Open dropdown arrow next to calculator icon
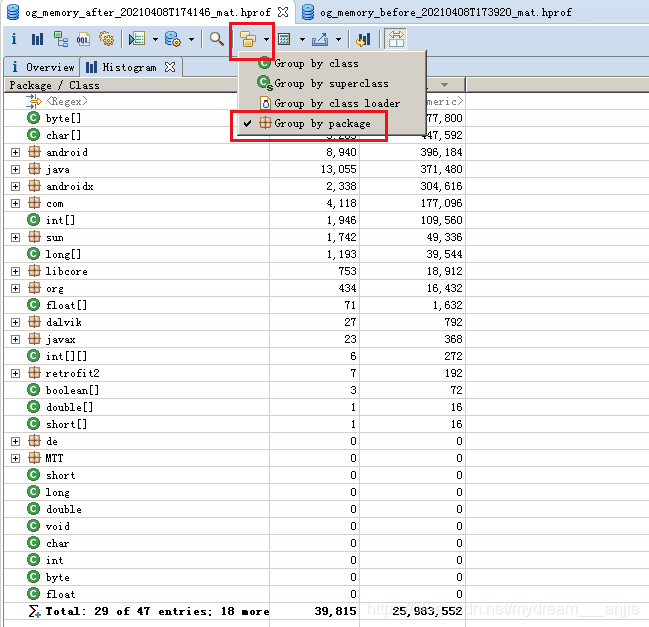This screenshot has height=627, width=649. click(302, 39)
